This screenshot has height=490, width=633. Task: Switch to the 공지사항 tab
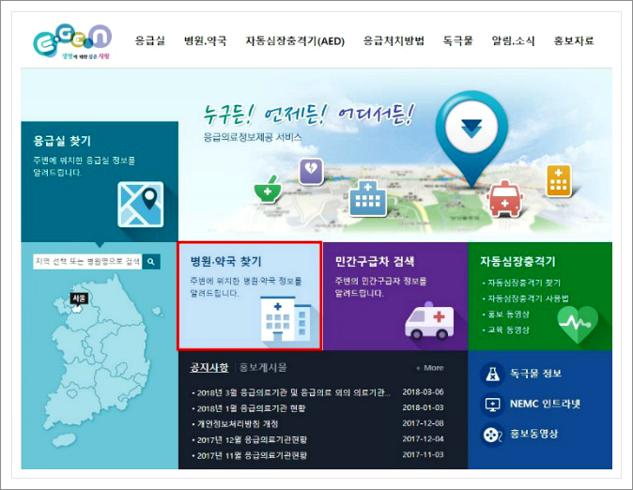coord(209,368)
